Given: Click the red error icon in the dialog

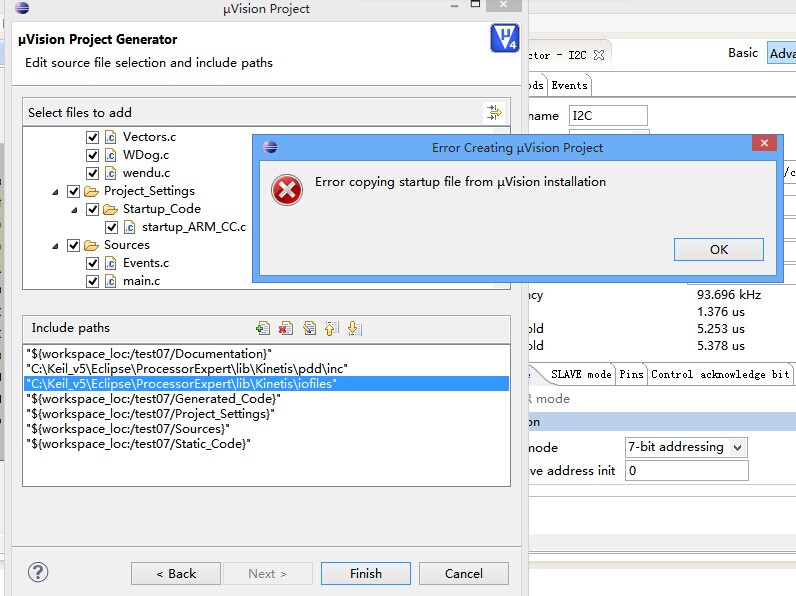Looking at the screenshot, I should click(287, 190).
